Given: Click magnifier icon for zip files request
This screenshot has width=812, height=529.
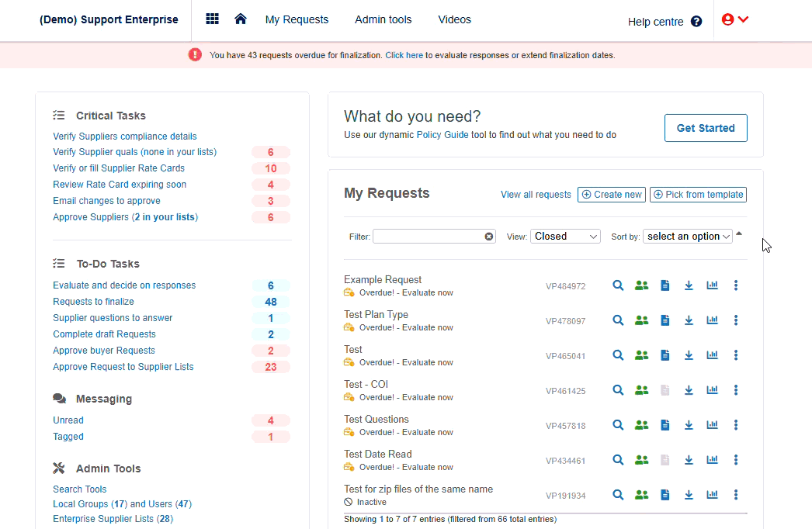Looking at the screenshot, I should (x=618, y=495).
